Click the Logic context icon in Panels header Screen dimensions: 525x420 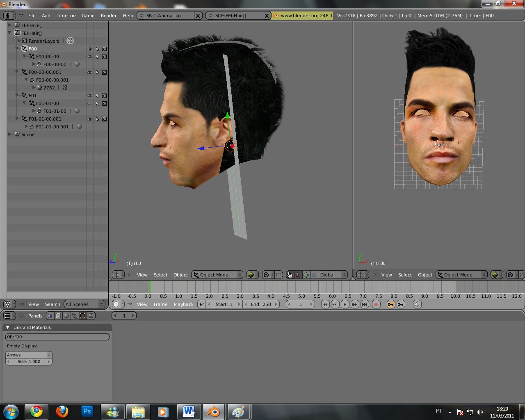click(50, 316)
